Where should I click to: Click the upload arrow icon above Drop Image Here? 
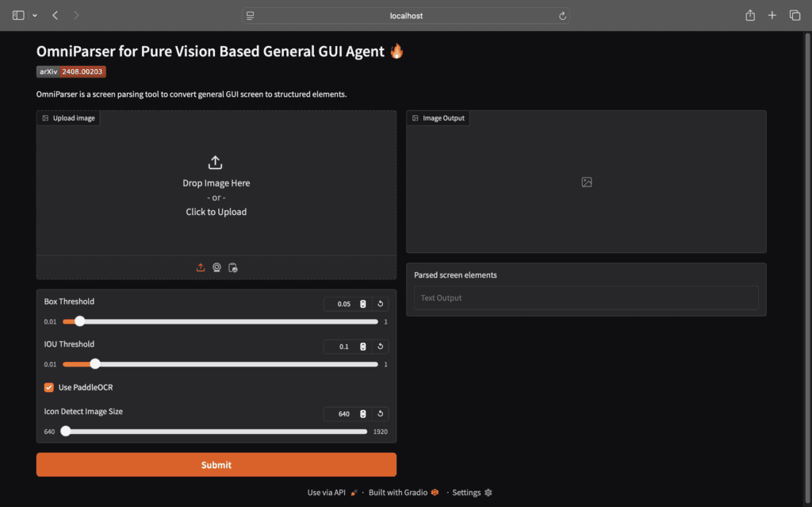pyautogui.click(x=216, y=163)
